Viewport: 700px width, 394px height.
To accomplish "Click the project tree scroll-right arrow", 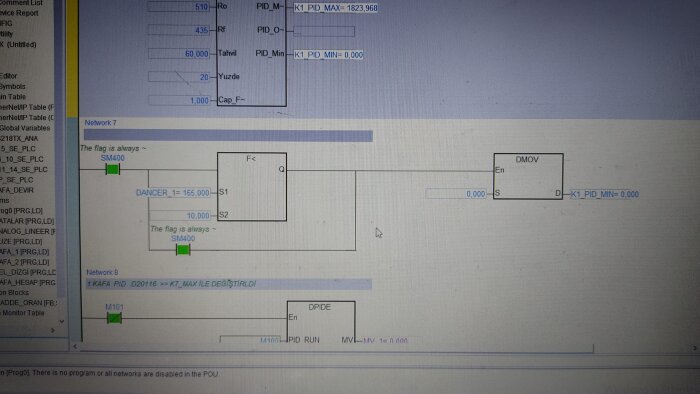I will pyautogui.click(x=53, y=331).
